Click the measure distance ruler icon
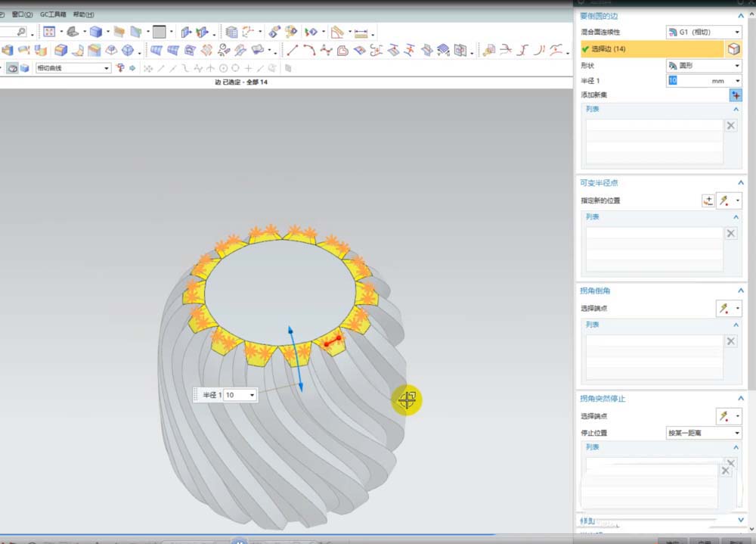The width and height of the screenshot is (756, 544). click(363, 33)
